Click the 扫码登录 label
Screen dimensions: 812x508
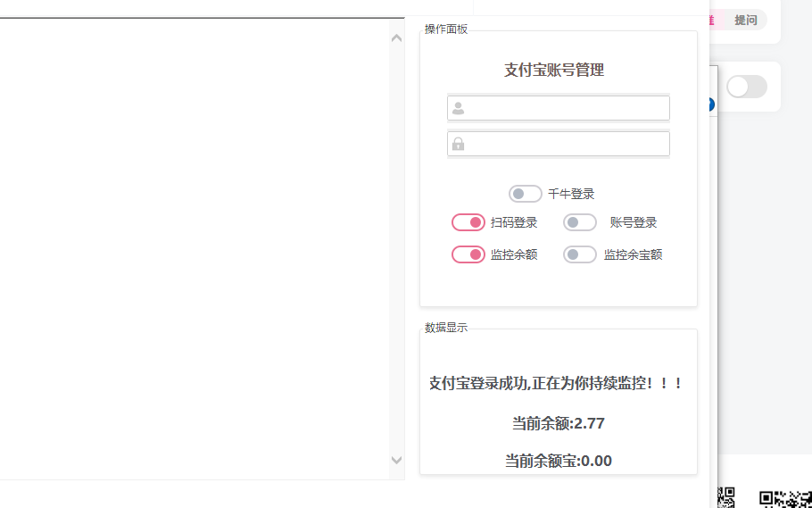[x=514, y=222]
